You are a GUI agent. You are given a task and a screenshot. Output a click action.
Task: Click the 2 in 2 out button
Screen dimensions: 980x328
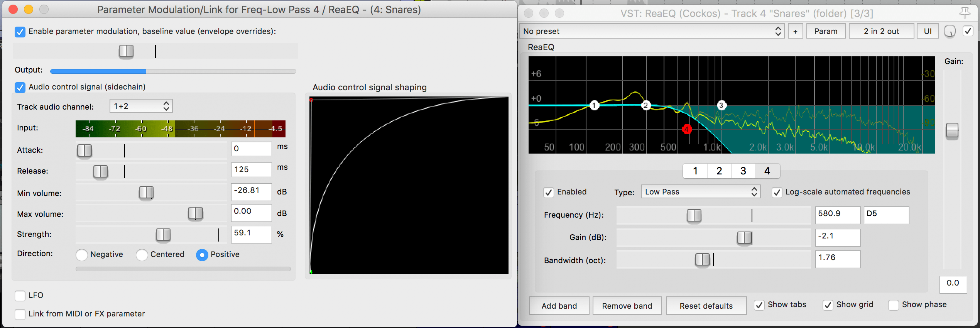pyautogui.click(x=881, y=31)
